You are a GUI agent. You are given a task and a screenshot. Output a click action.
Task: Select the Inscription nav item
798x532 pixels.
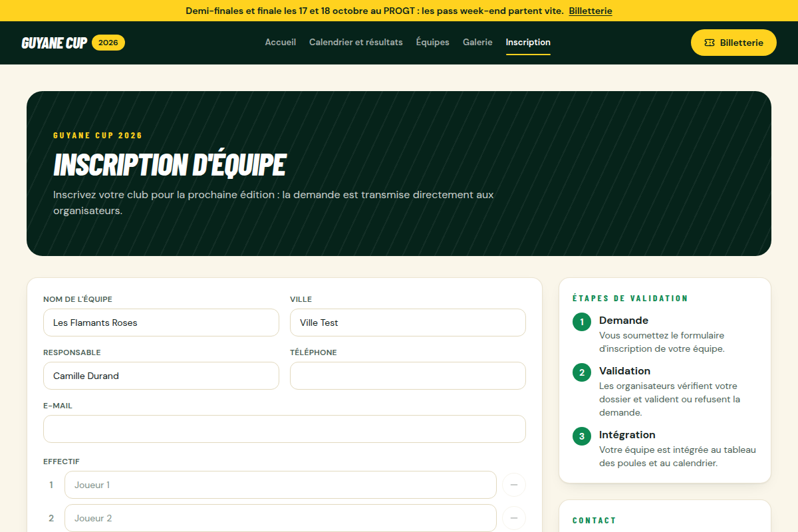(528, 42)
